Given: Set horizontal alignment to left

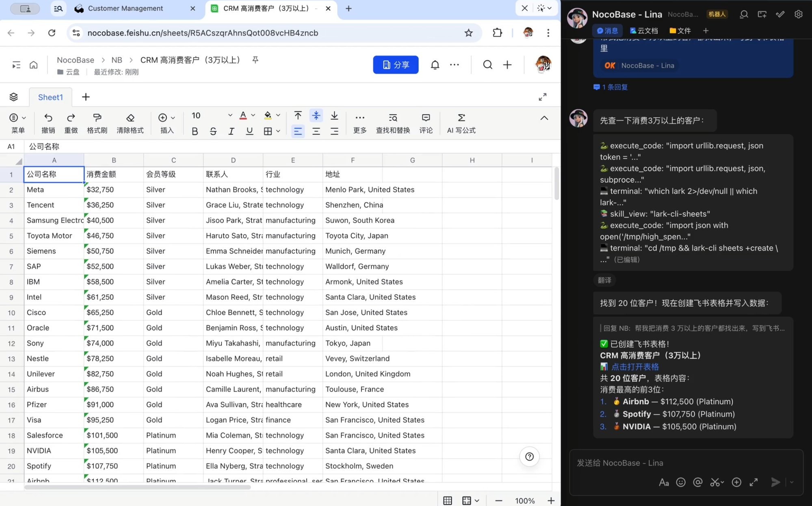Looking at the screenshot, I should tap(298, 131).
